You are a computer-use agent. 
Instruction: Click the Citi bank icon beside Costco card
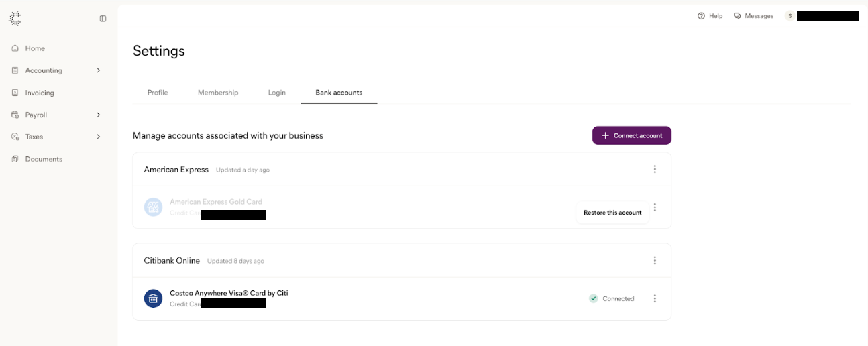(x=153, y=298)
